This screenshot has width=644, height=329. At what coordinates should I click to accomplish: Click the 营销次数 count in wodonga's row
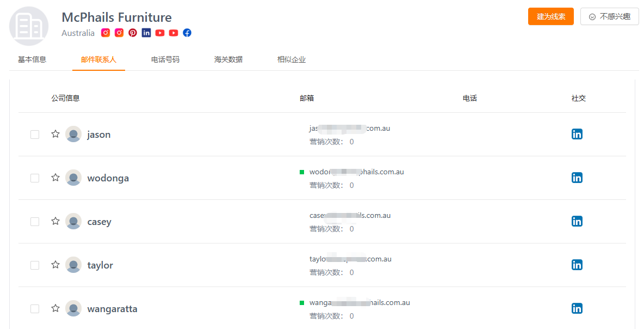(x=331, y=186)
